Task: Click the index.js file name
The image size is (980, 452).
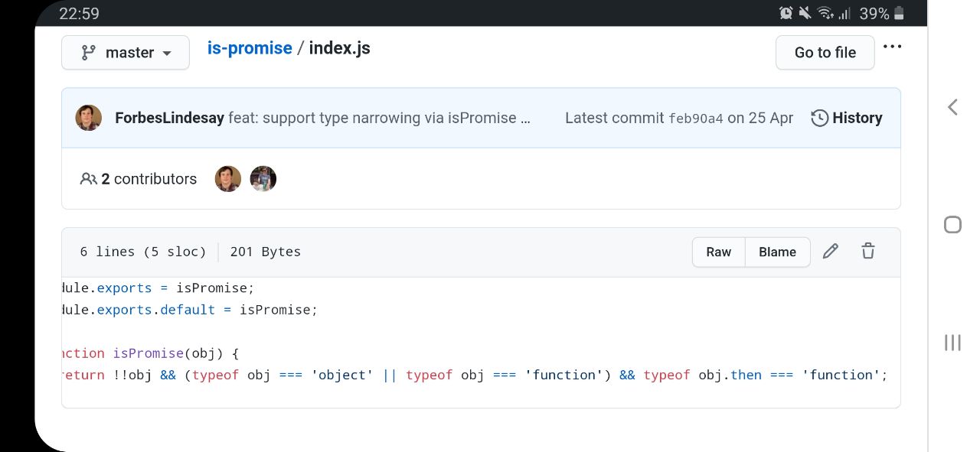Action: [x=339, y=48]
